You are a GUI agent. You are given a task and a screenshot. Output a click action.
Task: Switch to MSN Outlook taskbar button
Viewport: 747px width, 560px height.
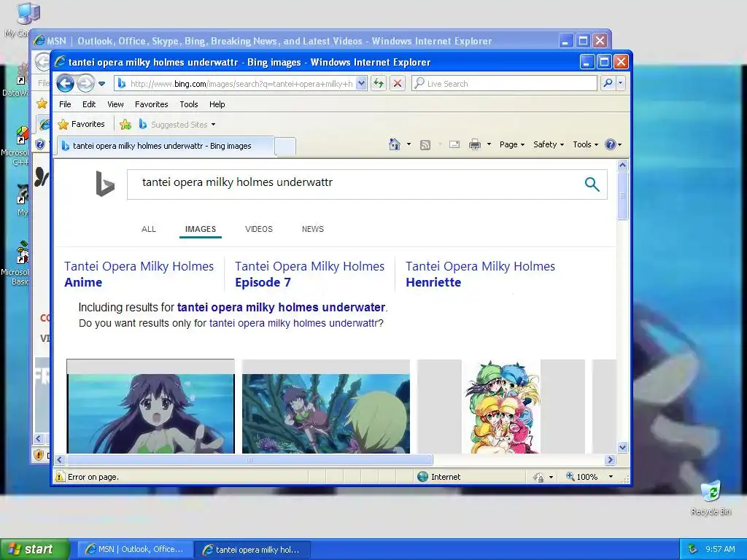(135, 549)
